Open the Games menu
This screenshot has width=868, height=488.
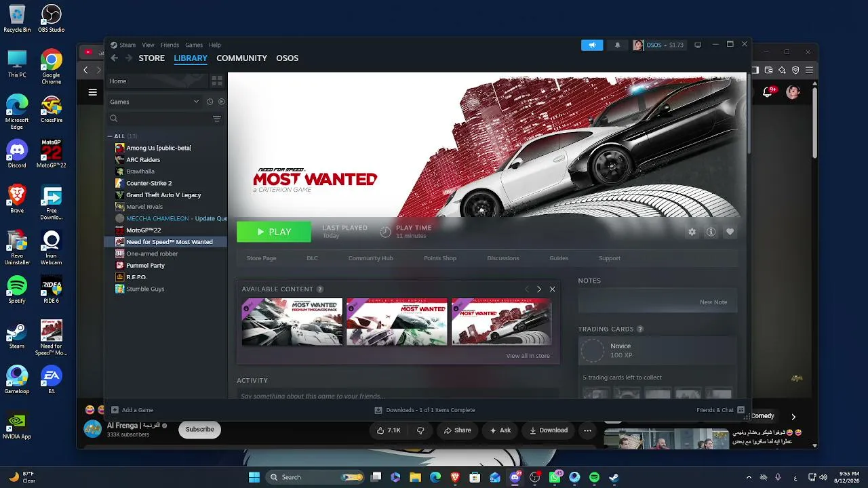pyautogui.click(x=194, y=45)
